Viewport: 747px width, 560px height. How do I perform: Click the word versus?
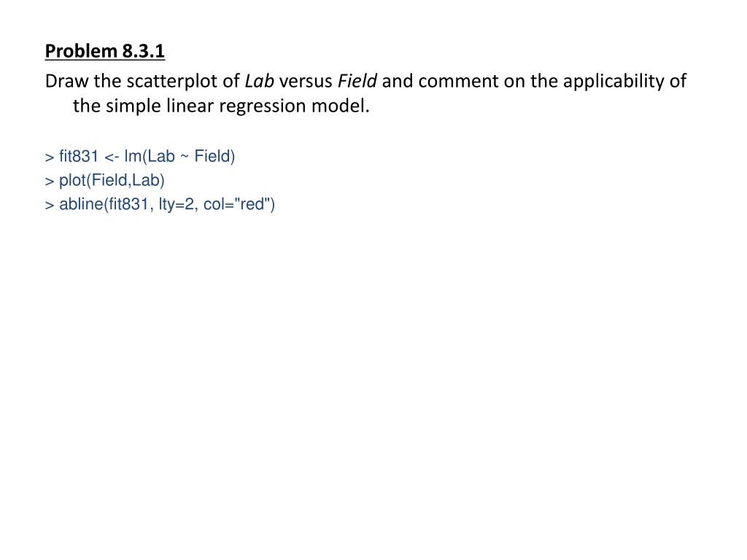coord(306,82)
